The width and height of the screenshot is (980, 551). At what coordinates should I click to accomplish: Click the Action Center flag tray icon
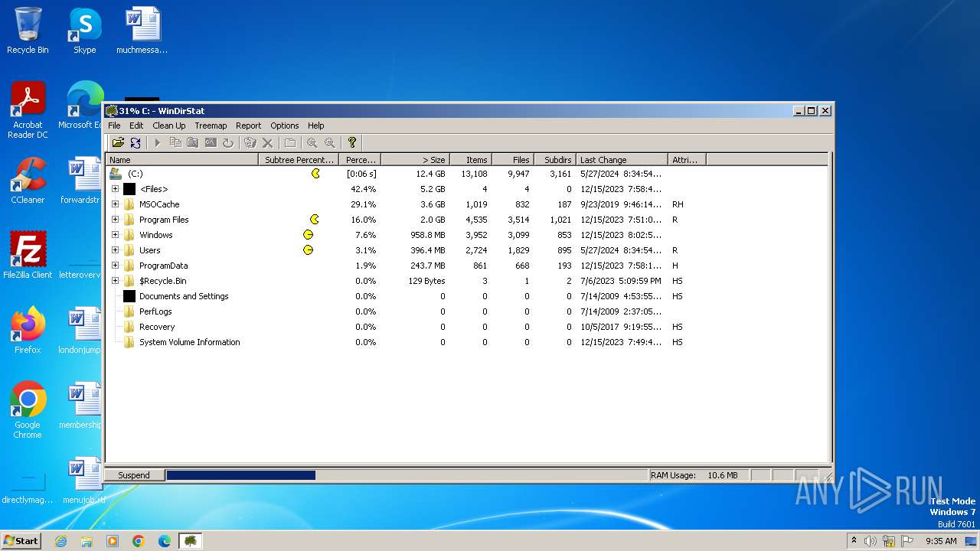(907, 541)
